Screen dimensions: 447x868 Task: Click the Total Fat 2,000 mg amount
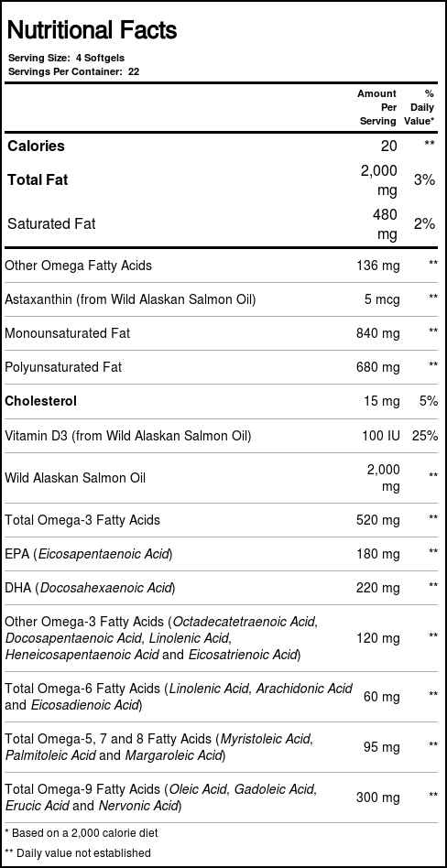(379, 181)
